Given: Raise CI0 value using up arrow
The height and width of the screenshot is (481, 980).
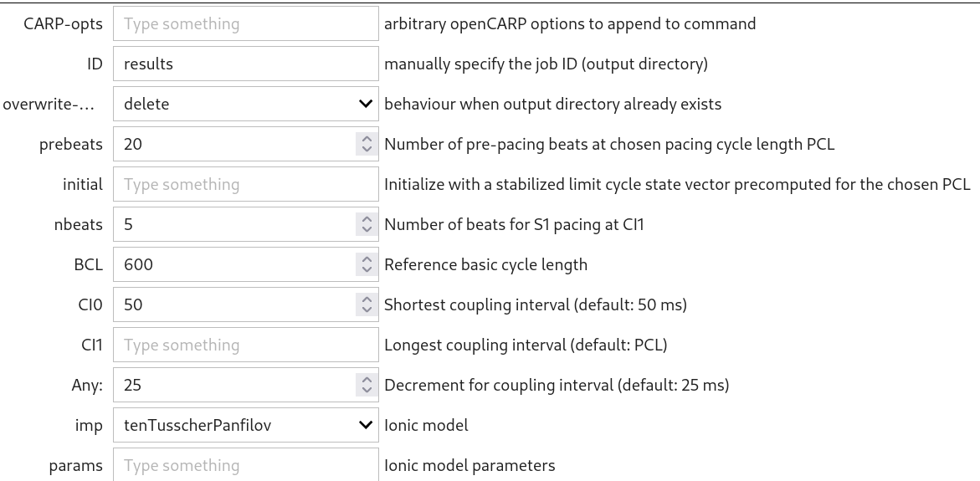Looking at the screenshot, I should 367,299.
